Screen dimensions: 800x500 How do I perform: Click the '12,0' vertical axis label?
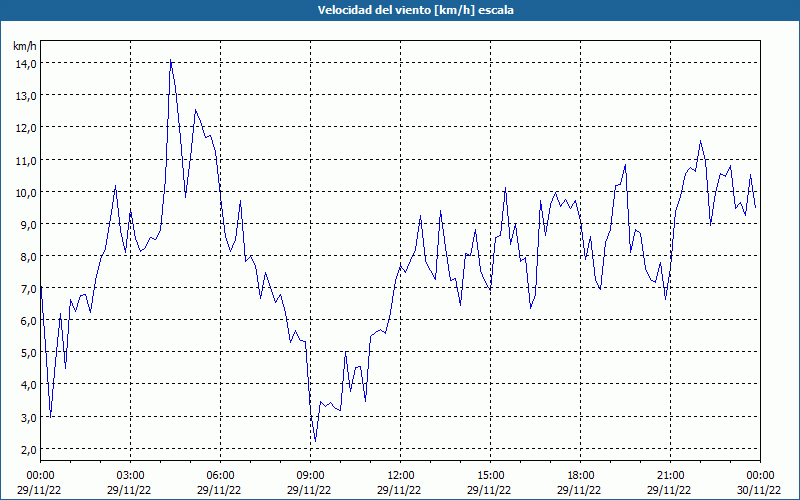(x=26, y=128)
